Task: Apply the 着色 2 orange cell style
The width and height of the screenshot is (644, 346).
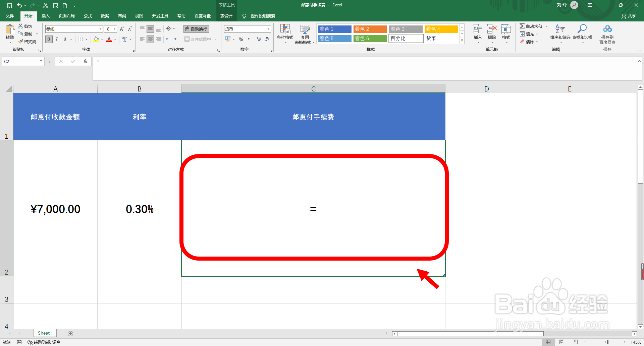Action: [370, 29]
